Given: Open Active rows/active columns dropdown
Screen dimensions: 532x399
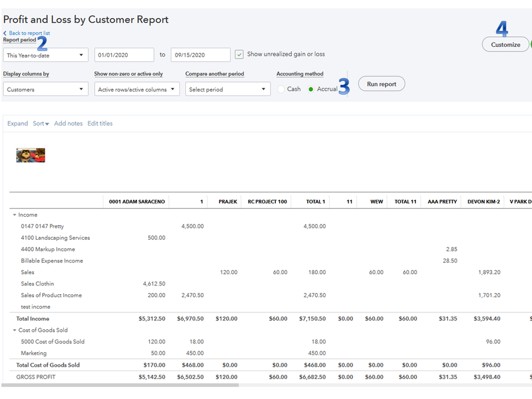Looking at the screenshot, I should pyautogui.click(x=137, y=89).
